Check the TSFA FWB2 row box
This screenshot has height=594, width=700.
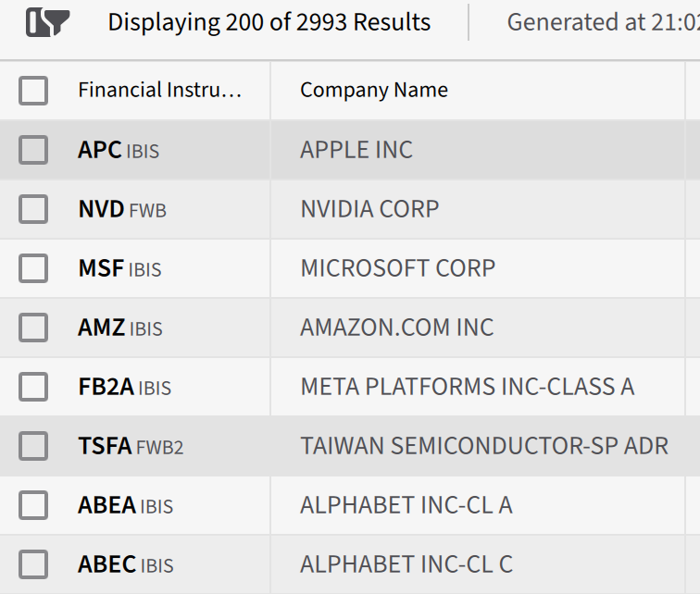point(33,446)
